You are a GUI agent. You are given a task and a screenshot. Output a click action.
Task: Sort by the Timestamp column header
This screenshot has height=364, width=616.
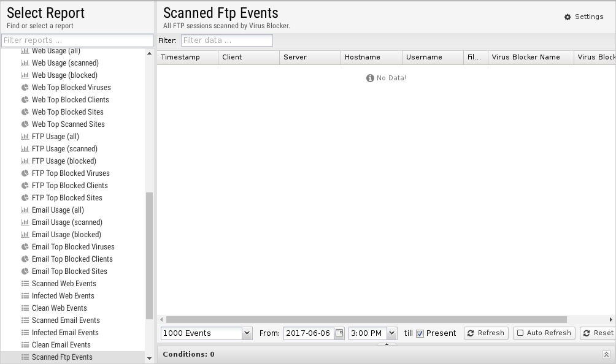187,57
